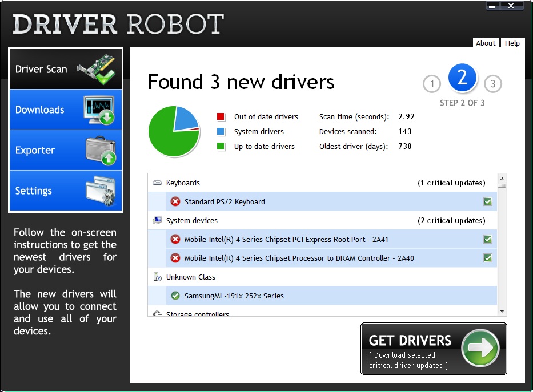This screenshot has width=533, height=392.
Task: Select the Standard PS/2 Keyboard row
Action: (x=322, y=201)
